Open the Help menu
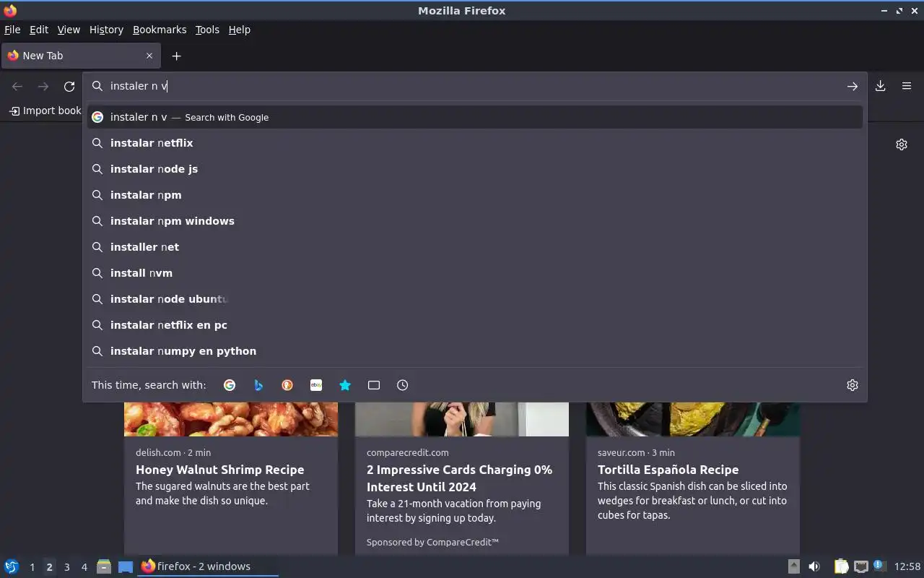The height and width of the screenshot is (578, 924). tap(240, 30)
